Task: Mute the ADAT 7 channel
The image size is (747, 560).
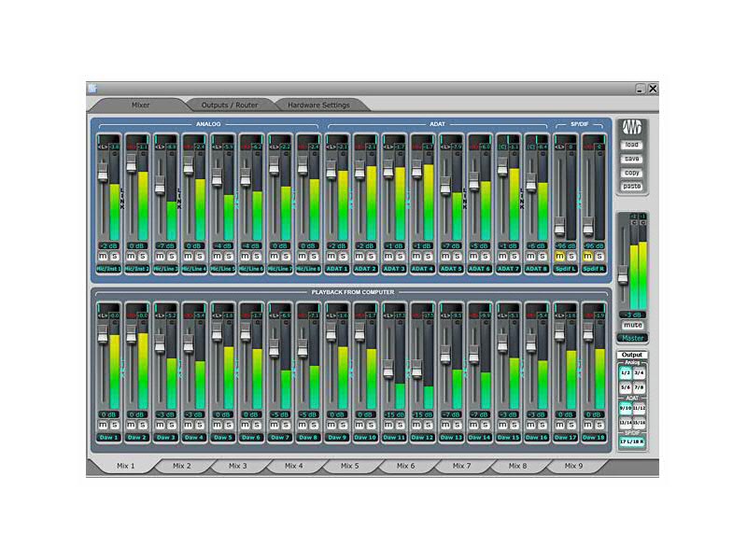Action: pos(503,257)
